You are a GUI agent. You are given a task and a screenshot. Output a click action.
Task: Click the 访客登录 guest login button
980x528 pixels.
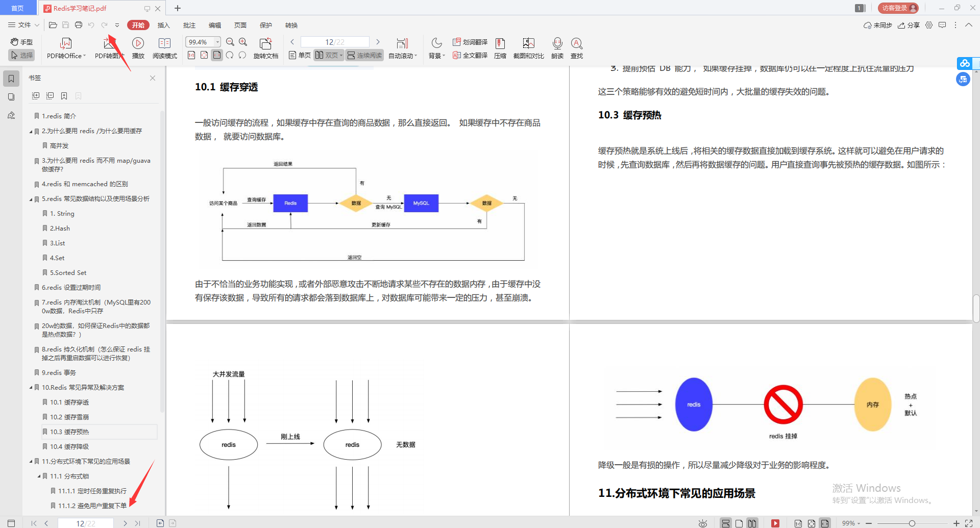point(898,8)
